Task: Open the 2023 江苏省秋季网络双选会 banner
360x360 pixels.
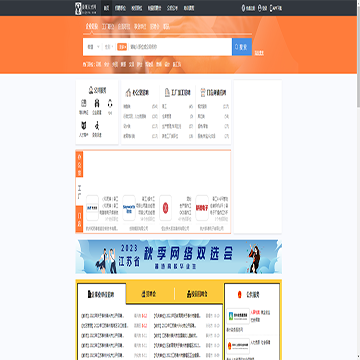Action: coord(179,257)
